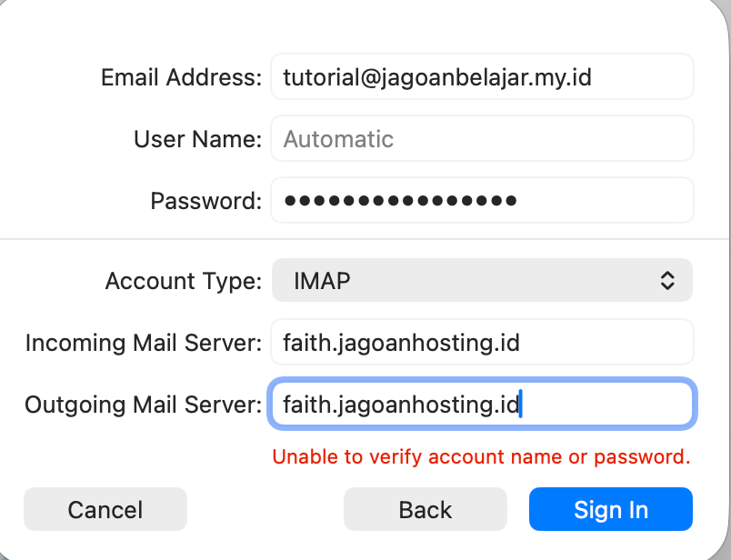Click the blue Sign In button

(x=611, y=509)
